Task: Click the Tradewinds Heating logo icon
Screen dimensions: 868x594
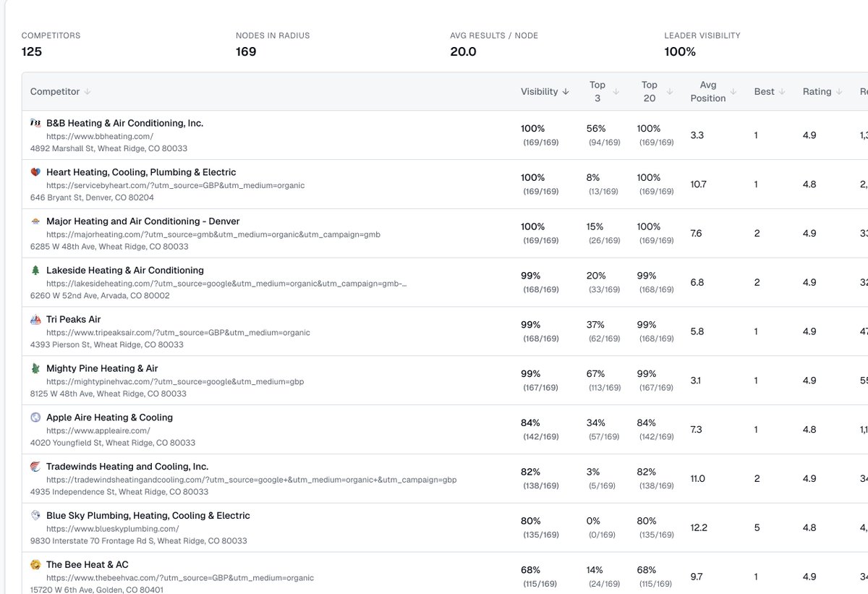Action: pyautogui.click(x=35, y=467)
